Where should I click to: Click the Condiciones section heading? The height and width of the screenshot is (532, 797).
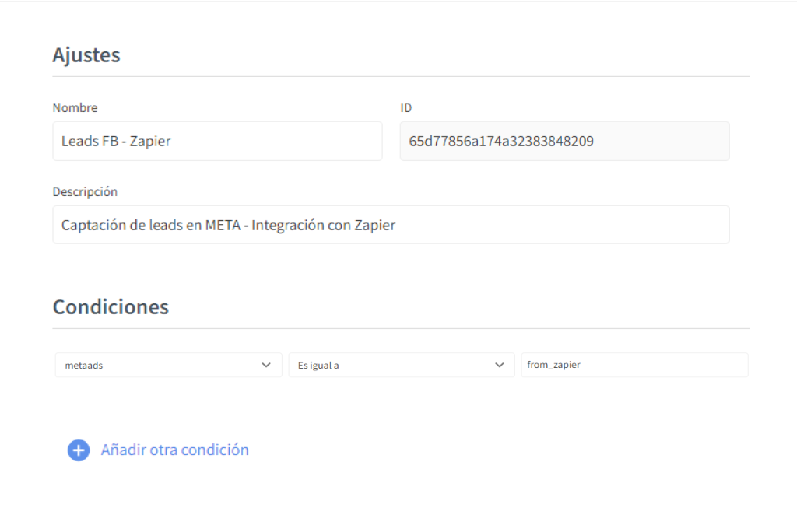click(x=111, y=306)
